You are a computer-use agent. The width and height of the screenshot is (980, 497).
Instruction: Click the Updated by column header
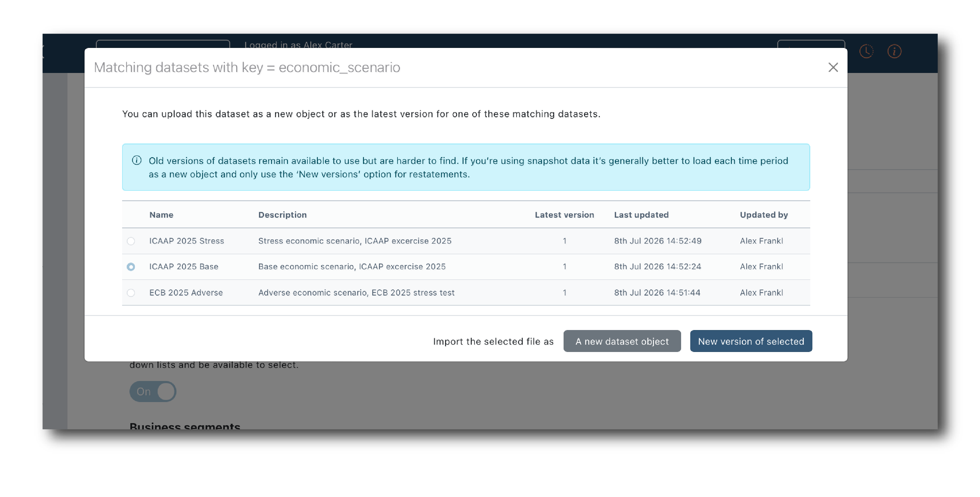pyautogui.click(x=764, y=215)
